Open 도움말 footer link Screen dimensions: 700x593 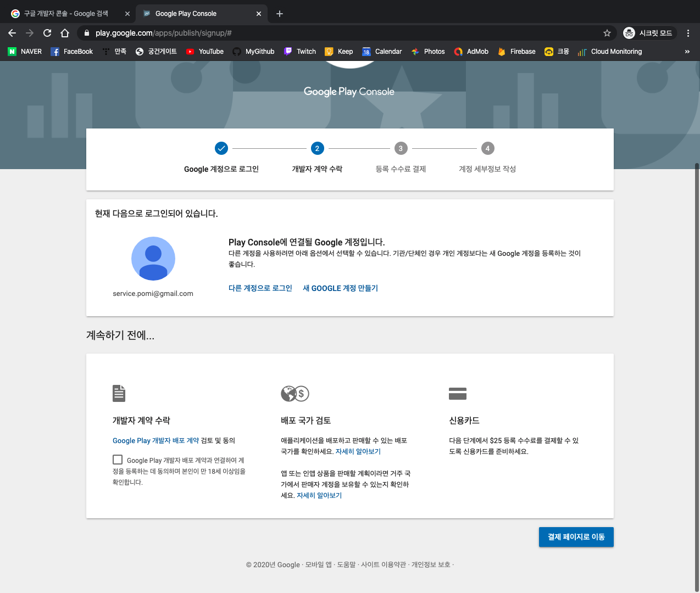(x=346, y=564)
